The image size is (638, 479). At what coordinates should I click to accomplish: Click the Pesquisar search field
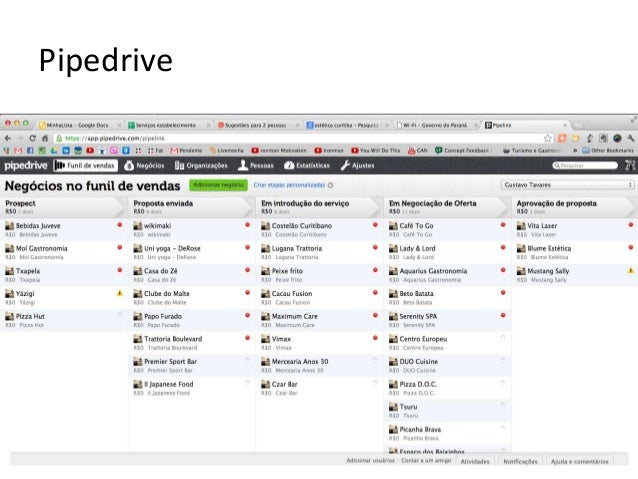click(x=585, y=166)
